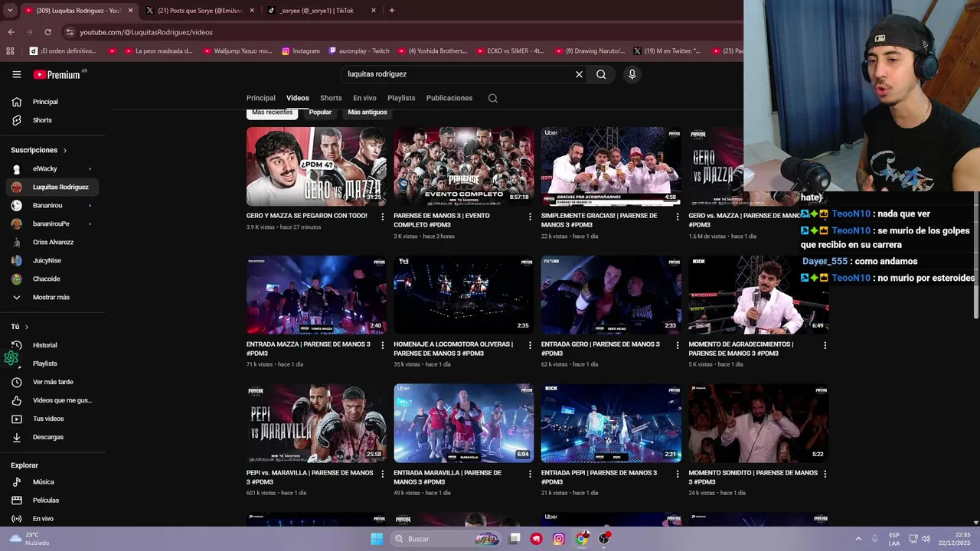Viewport: 980px width, 551px height.
Task: Start voice search with microphone icon
Action: (632, 74)
